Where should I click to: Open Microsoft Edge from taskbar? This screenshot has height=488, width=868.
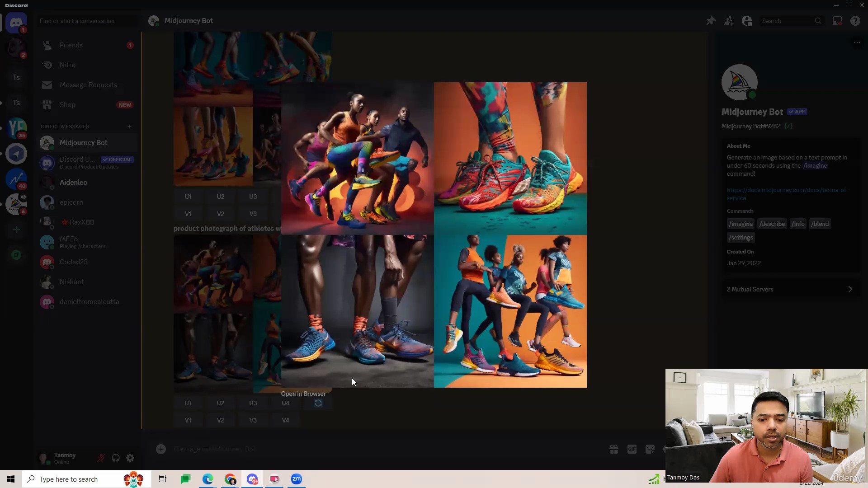coord(208,479)
